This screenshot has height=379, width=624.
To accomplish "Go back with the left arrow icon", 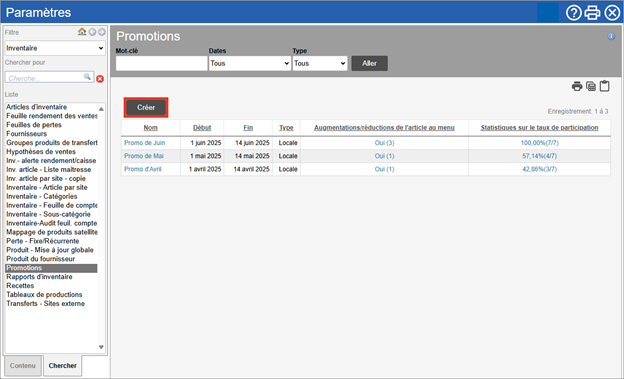I will (x=92, y=32).
